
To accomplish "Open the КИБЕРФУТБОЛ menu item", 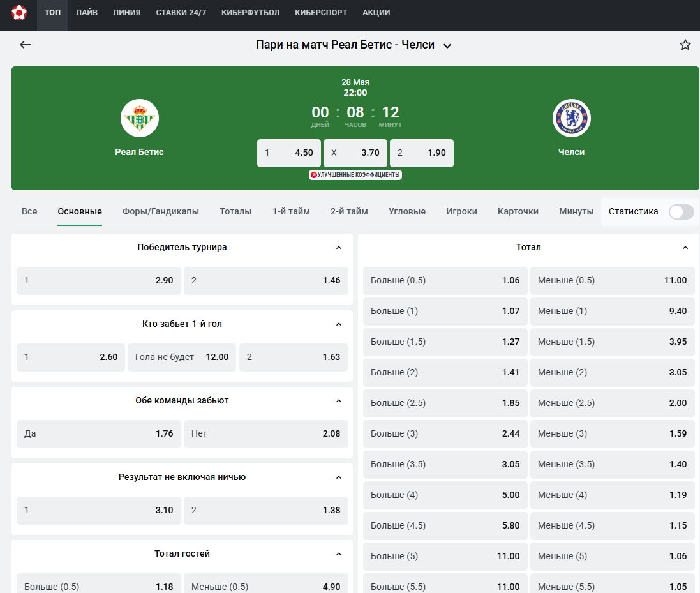I will [x=250, y=13].
